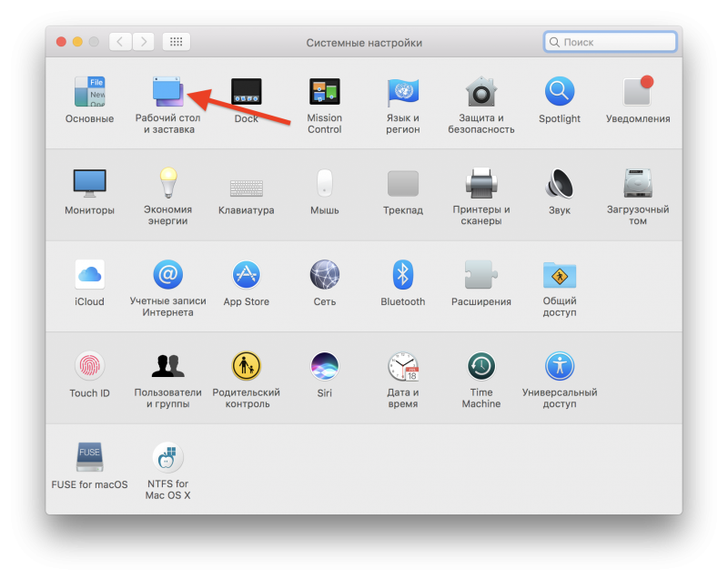Open the Dock preferences icon

click(x=246, y=91)
